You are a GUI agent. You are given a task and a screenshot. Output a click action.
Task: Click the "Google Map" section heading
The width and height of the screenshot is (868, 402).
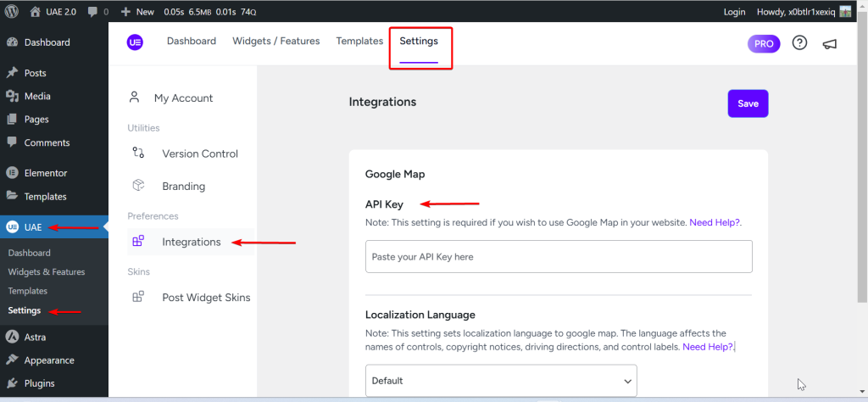[395, 175]
